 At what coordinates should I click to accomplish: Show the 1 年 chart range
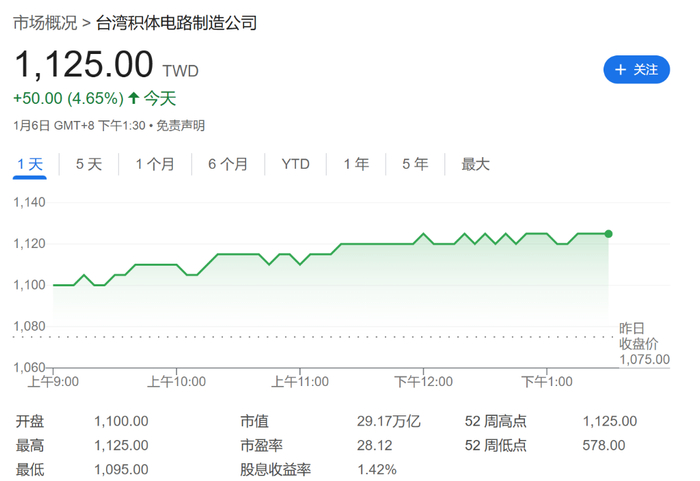[x=356, y=164]
